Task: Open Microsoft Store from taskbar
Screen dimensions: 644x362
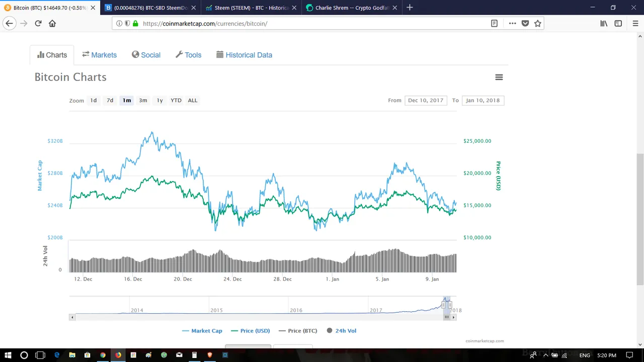Action: coord(87,355)
